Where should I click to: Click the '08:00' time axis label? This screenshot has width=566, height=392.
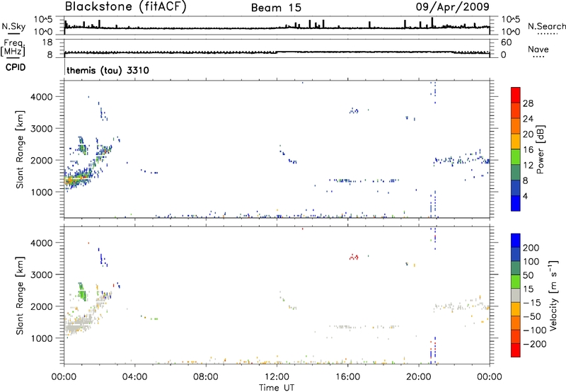tap(205, 377)
